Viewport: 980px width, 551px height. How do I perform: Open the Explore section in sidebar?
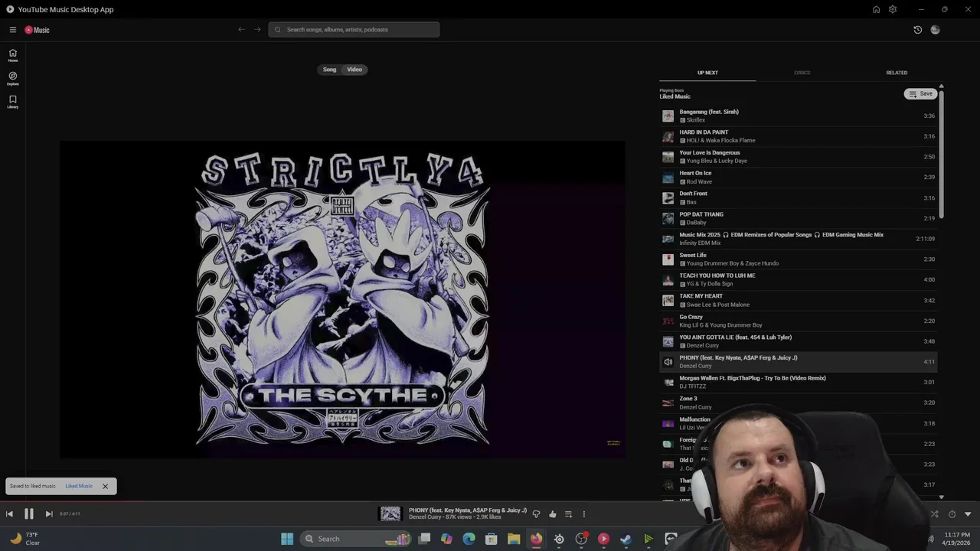12,79
